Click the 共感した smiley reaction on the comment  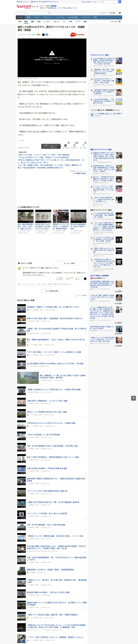(57, 279)
